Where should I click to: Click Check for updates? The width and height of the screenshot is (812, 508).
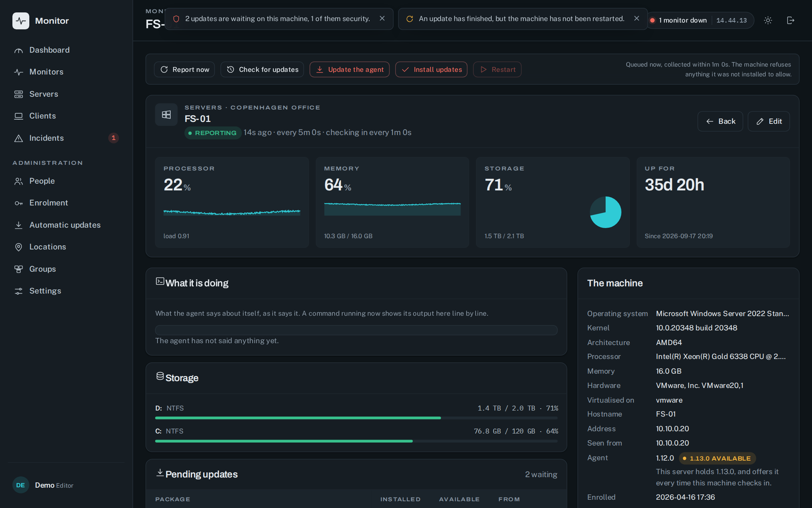pos(262,70)
